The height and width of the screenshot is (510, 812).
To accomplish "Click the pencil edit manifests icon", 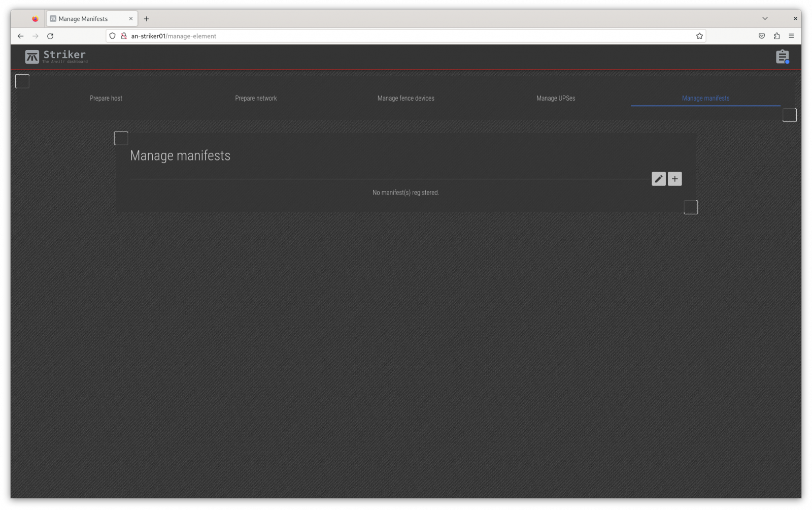I will (658, 179).
